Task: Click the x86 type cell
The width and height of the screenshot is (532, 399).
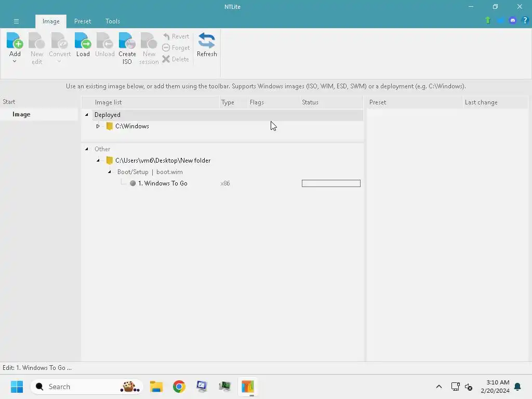Action: [225, 183]
